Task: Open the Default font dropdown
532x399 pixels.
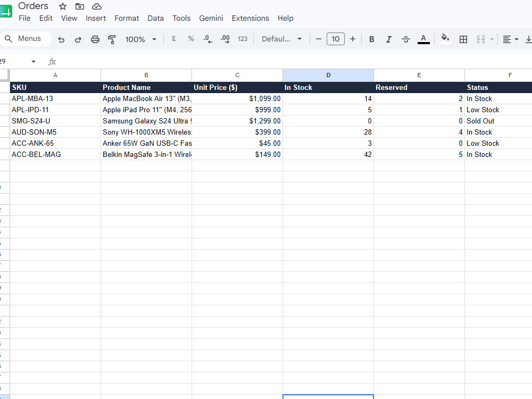Action: pyautogui.click(x=281, y=39)
